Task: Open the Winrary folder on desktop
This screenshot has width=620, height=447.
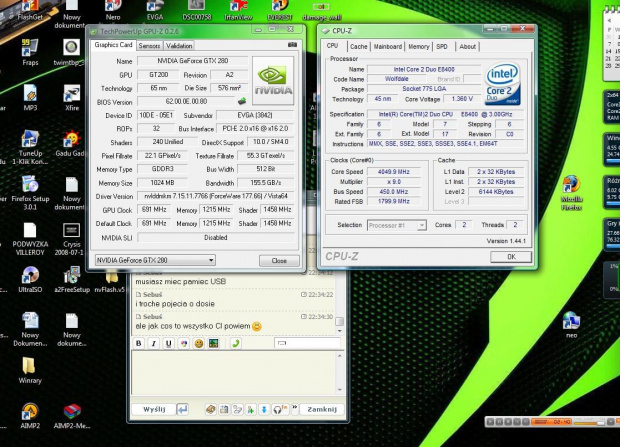Action: [30, 370]
